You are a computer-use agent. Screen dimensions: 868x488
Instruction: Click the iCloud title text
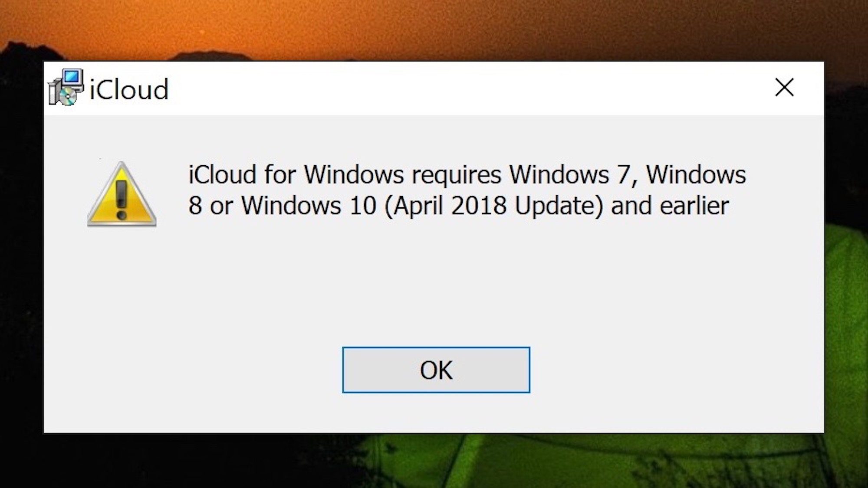click(x=129, y=89)
